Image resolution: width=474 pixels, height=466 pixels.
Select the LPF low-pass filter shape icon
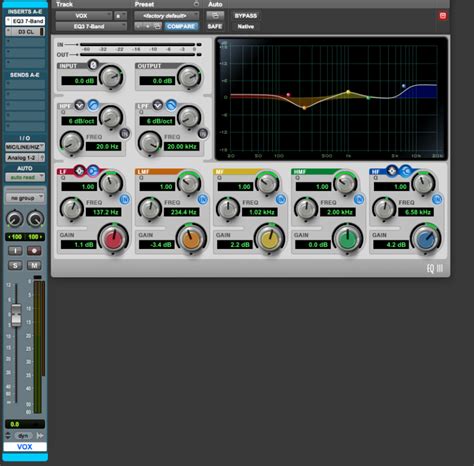[171, 105]
